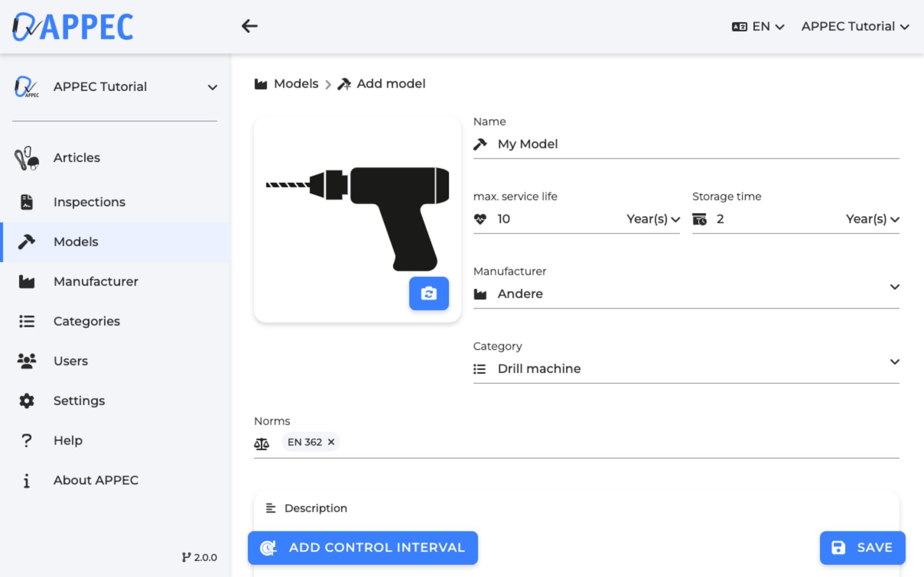The image size is (924, 577).
Task: Click the back arrow in header
Action: (x=249, y=26)
